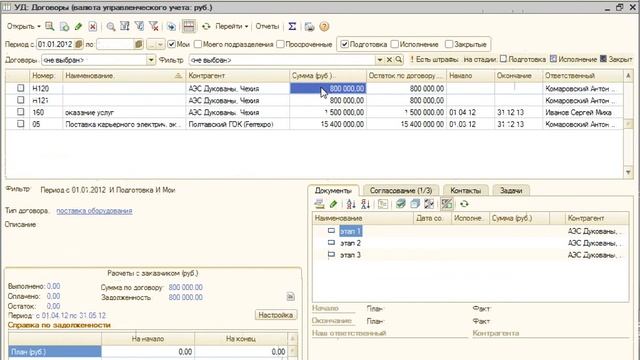Toggle the detail panel layout icon
The width and height of the screenshot is (640, 360).
coord(189,27)
